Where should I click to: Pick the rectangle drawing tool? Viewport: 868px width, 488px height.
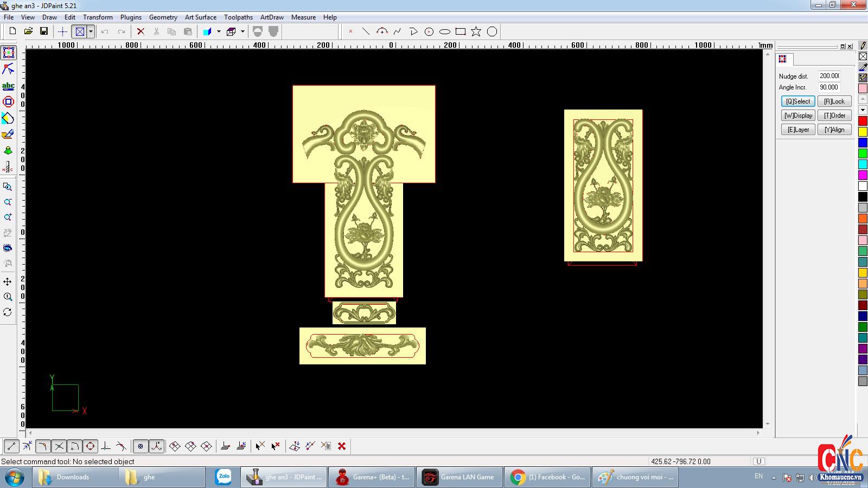click(x=461, y=31)
